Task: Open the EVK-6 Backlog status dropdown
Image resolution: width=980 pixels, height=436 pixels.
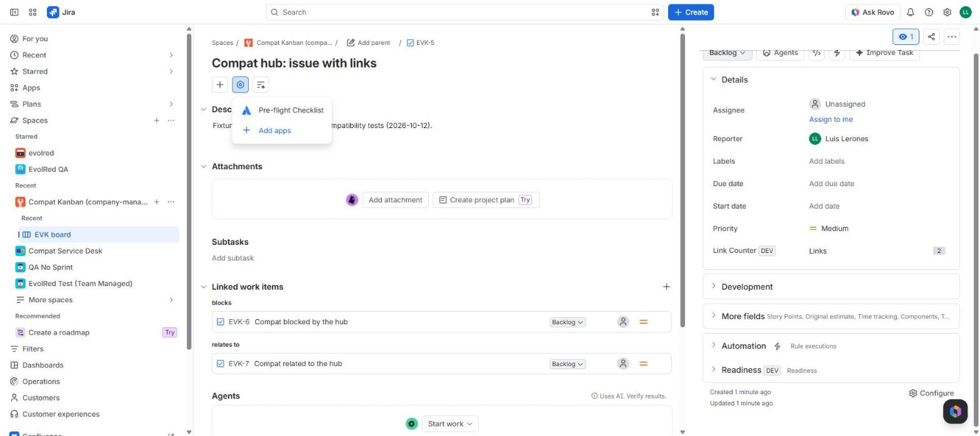Action: pyautogui.click(x=567, y=322)
